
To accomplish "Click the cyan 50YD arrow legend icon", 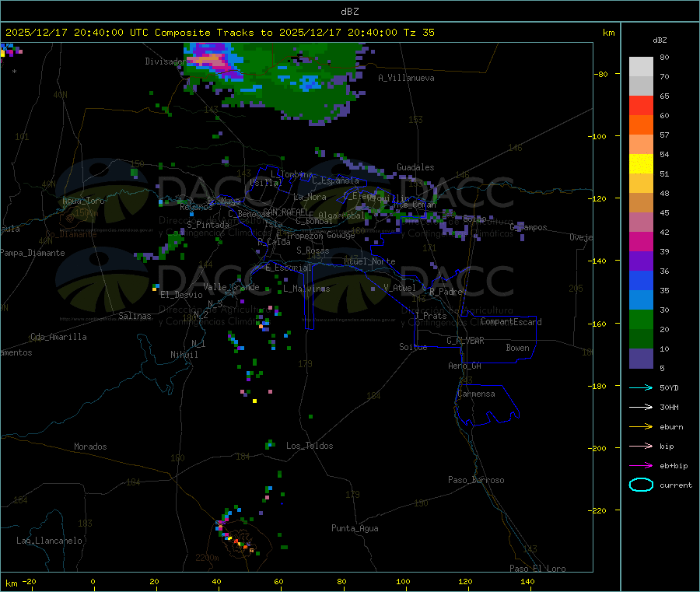I will coord(641,387).
